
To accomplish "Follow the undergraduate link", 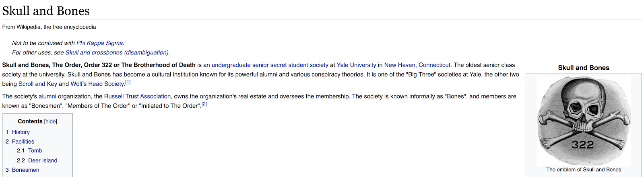I will pyautogui.click(x=231, y=65).
